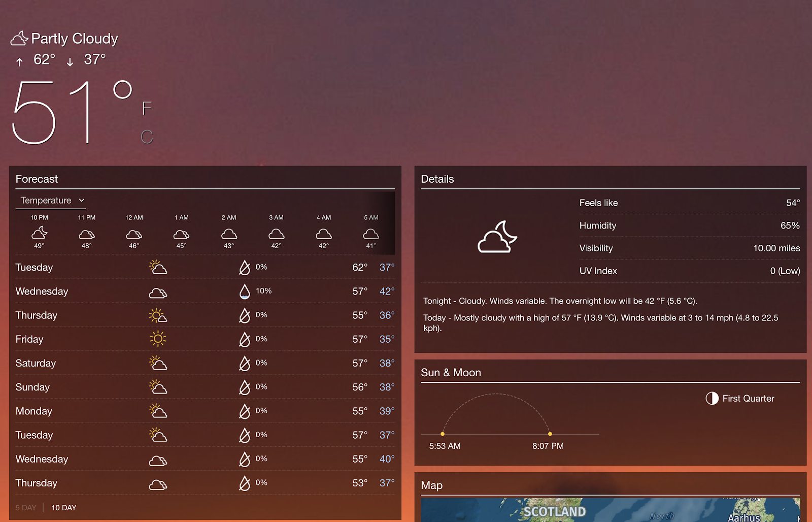The width and height of the screenshot is (812, 522).
Task: Click the Friday sunny weather icon
Action: point(158,339)
